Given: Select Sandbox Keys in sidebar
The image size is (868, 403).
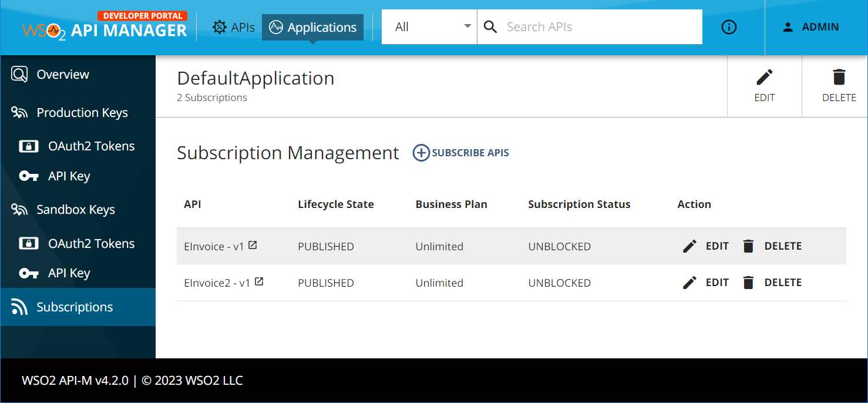Looking at the screenshot, I should tap(78, 210).
